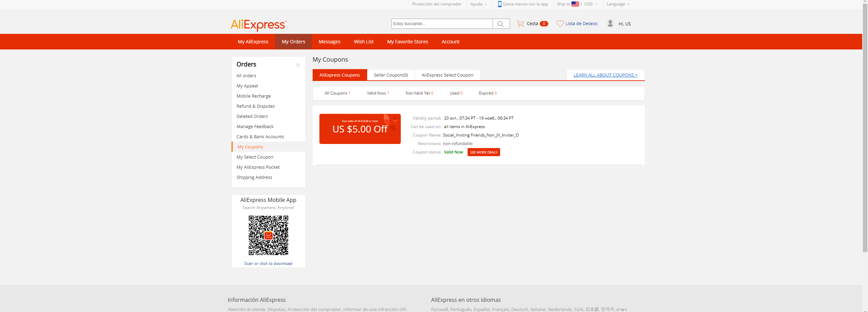The image size is (868, 312).
Task: Open Mobile Recharge in sidebar
Action: (254, 96)
